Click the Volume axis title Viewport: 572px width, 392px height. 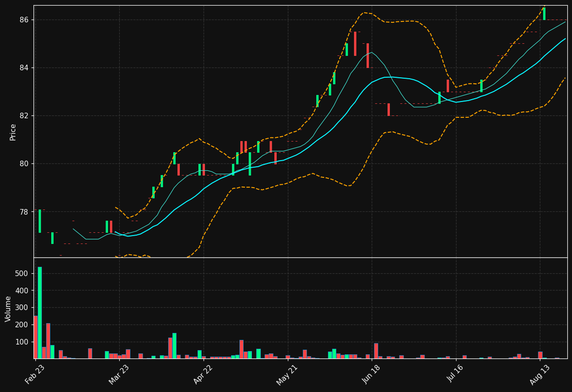pos(8,309)
